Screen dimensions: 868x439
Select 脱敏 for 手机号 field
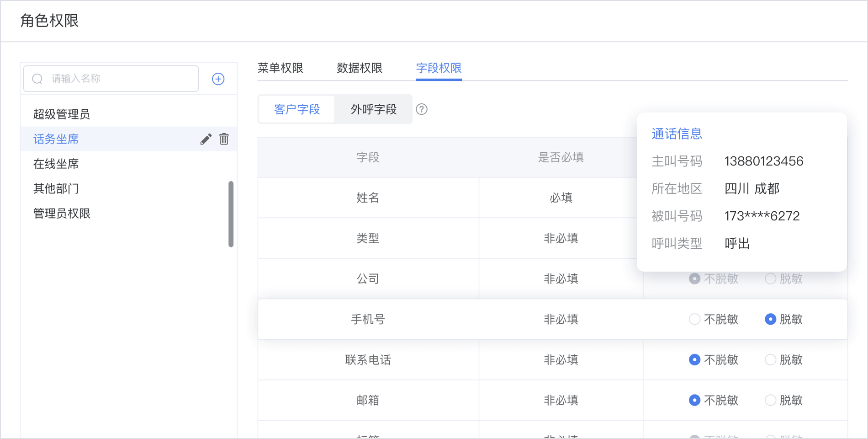tap(770, 319)
